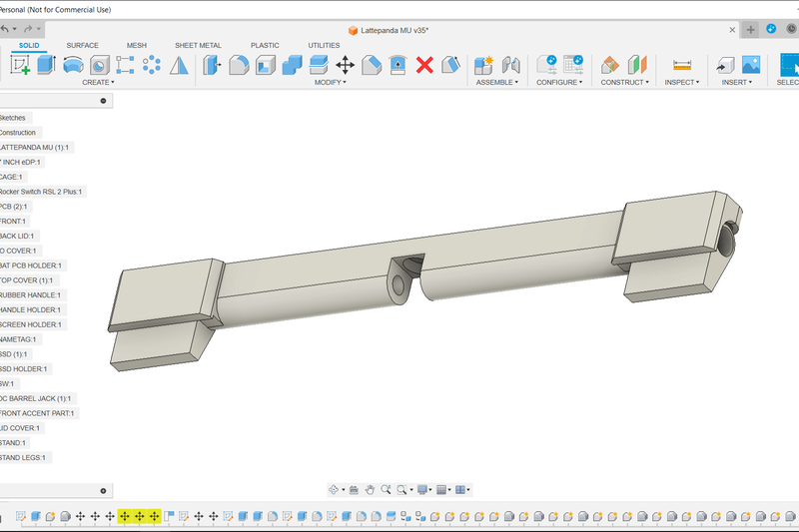Viewport: 799px width, 532px height.
Task: Click the blue extensions icon beside new tab
Action: point(771,29)
